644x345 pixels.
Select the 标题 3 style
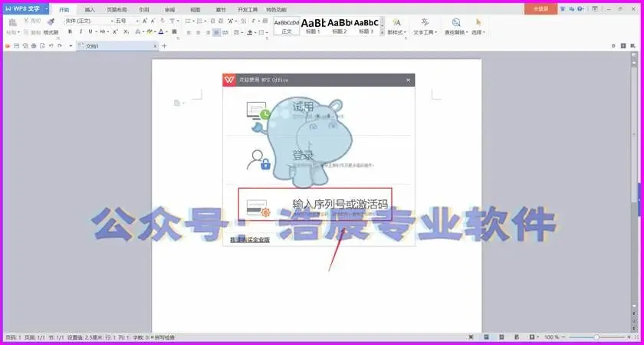click(x=366, y=26)
